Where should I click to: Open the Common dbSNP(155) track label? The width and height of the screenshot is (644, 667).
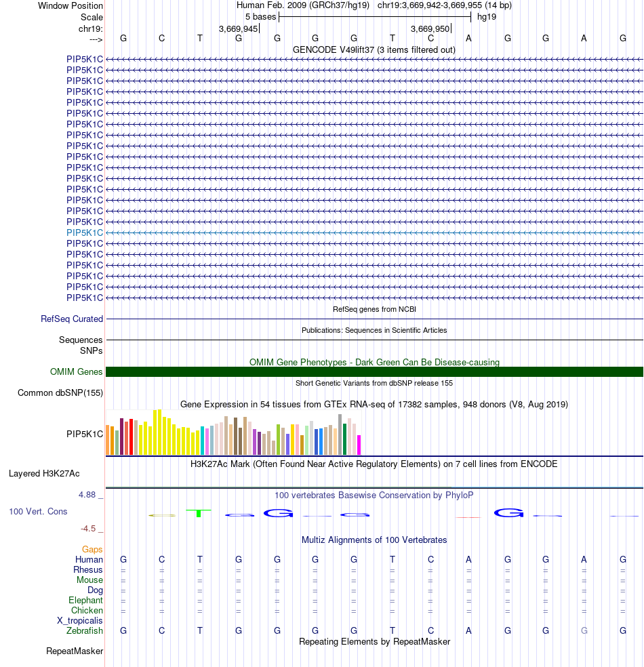point(60,392)
